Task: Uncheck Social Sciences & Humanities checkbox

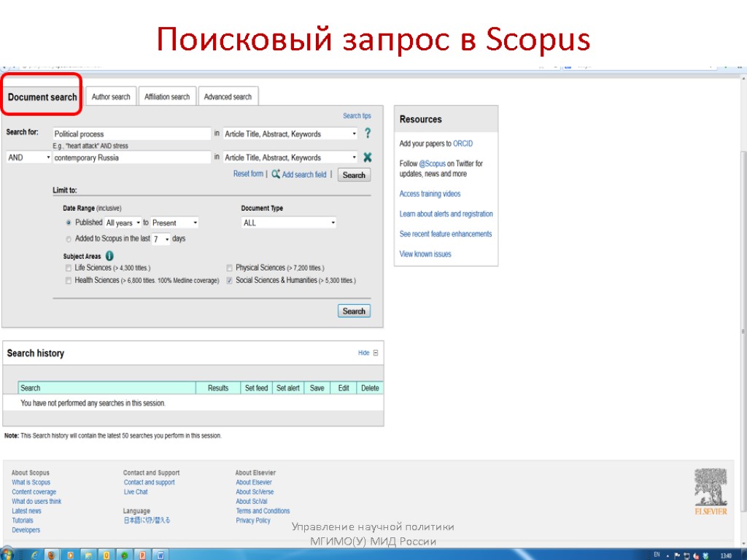Action: point(230,281)
